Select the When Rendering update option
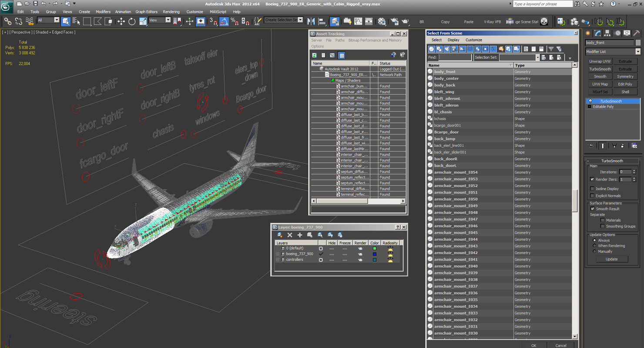 point(594,246)
